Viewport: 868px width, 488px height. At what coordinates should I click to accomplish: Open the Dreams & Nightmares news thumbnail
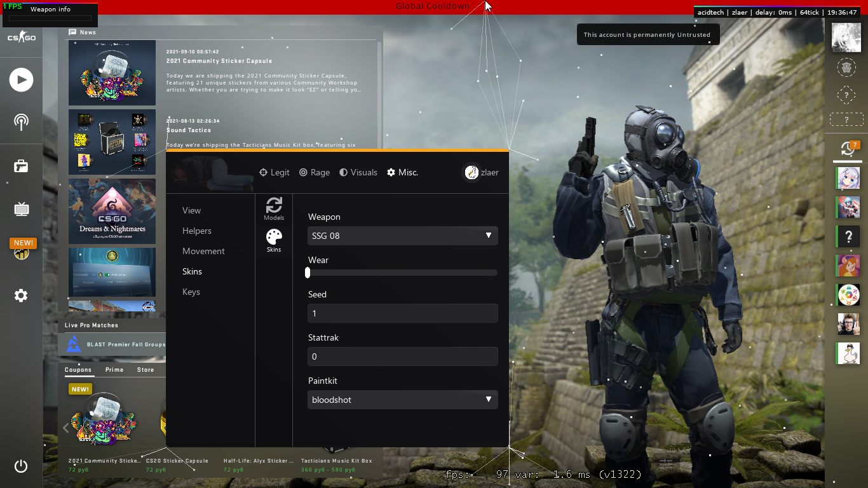coord(112,211)
